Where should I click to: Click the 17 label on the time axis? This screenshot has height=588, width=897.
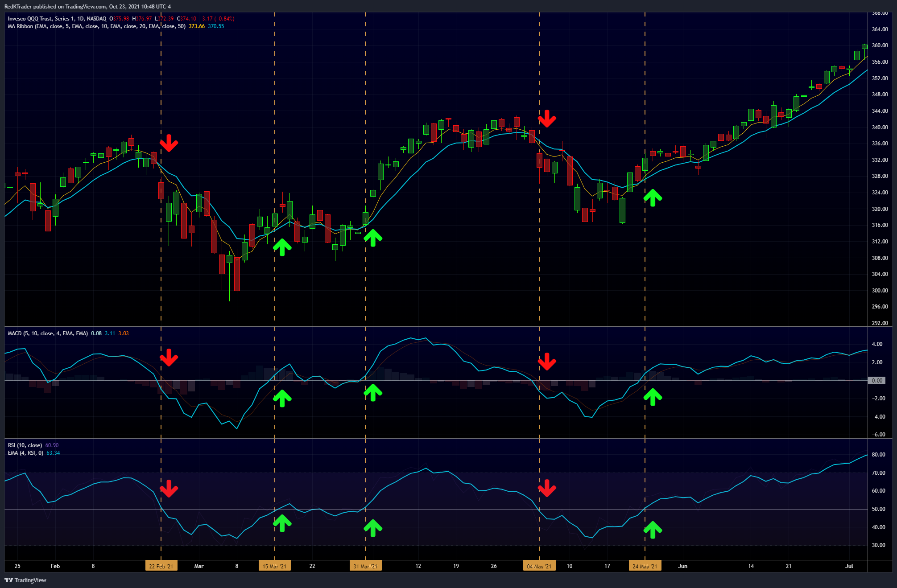coord(607,566)
